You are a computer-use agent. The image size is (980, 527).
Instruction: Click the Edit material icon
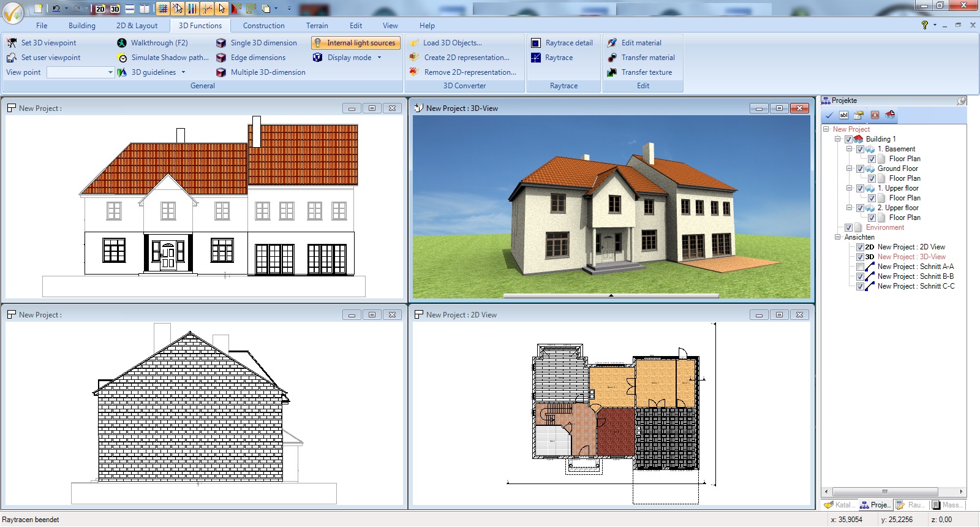[x=612, y=43]
